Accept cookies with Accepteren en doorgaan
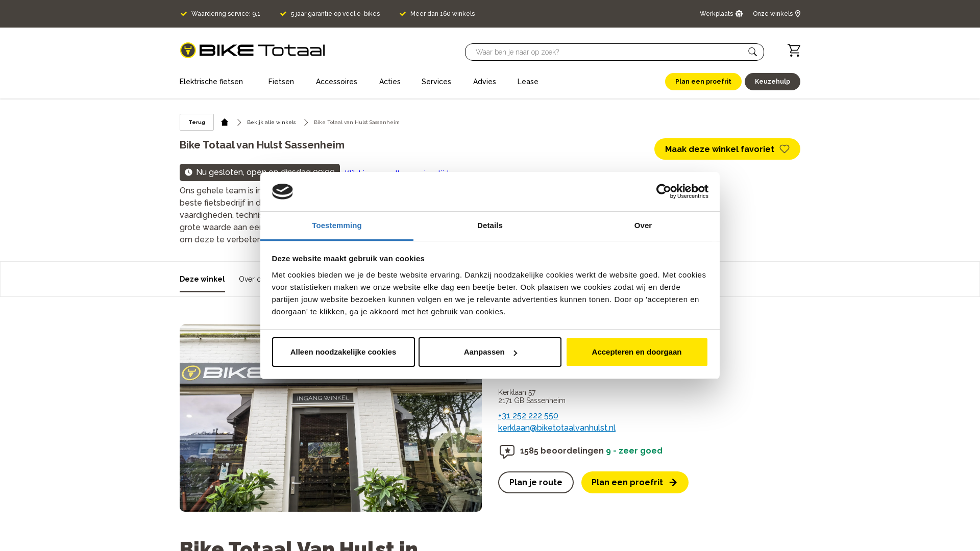The height and width of the screenshot is (551, 980). click(x=636, y=352)
